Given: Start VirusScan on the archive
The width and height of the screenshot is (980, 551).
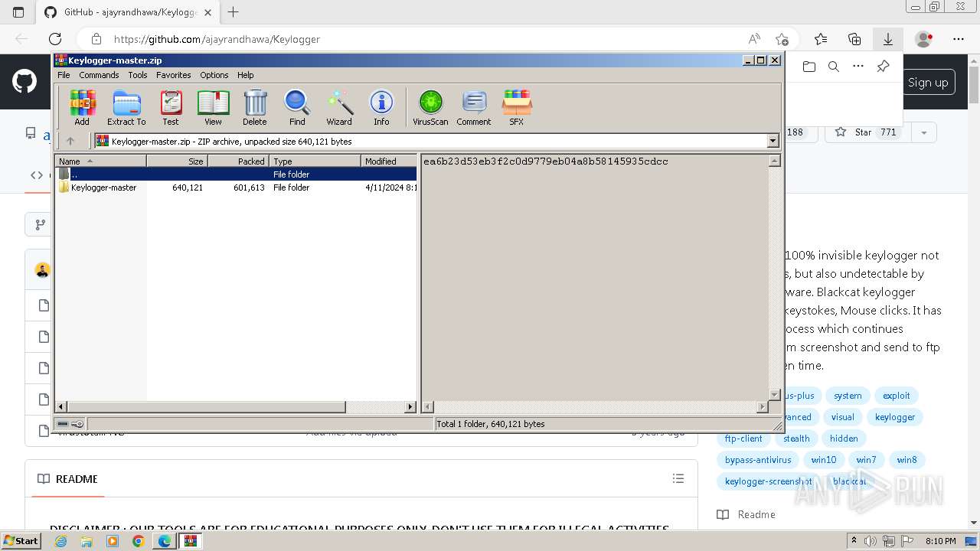Looking at the screenshot, I should point(430,107).
